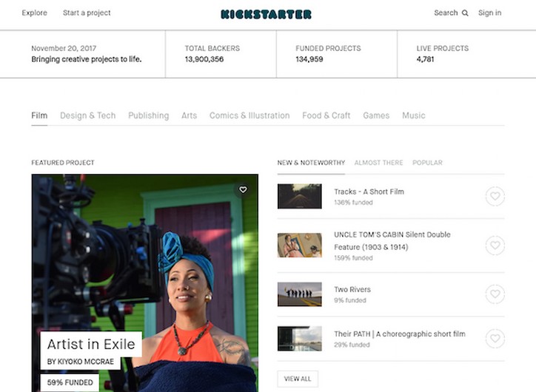Like the featured Artist in Exile project
536x392 pixels.
coord(243,189)
